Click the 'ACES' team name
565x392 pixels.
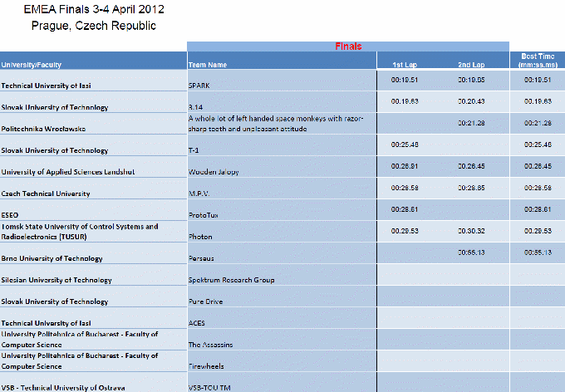pyautogui.click(x=197, y=324)
